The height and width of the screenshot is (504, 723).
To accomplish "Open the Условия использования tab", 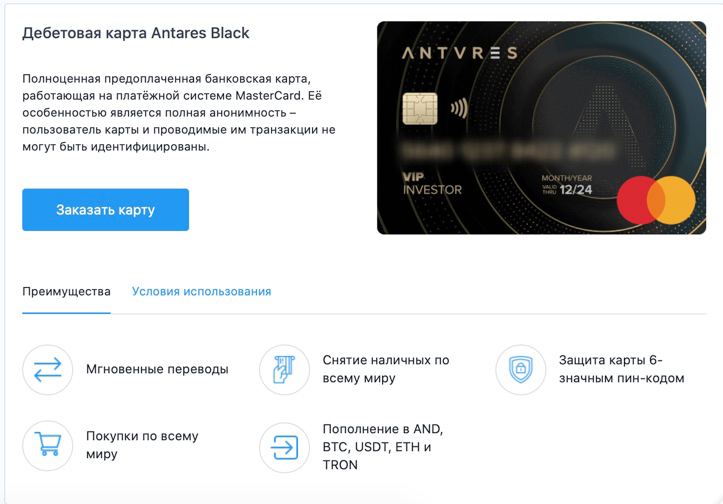I will 201,292.
